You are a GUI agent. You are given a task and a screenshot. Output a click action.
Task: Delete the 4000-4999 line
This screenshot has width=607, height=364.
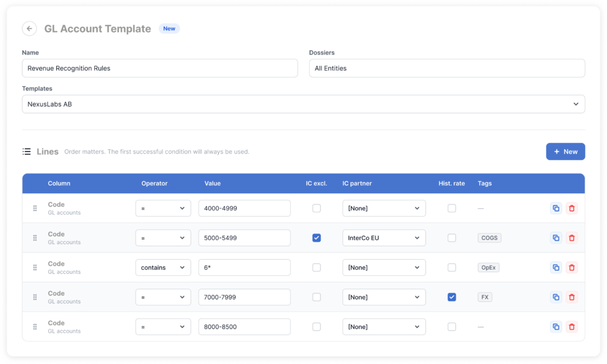572,208
